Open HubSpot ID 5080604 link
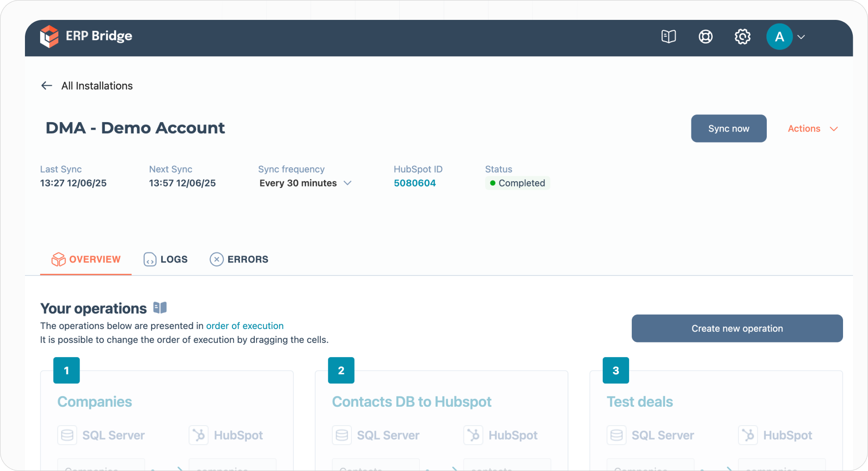This screenshot has height=471, width=868. point(415,183)
